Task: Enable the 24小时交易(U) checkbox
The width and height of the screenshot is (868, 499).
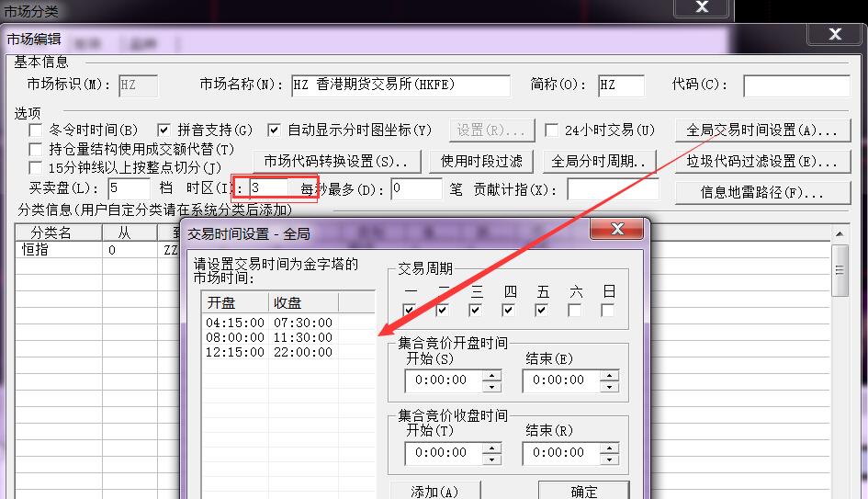Action: (551, 130)
